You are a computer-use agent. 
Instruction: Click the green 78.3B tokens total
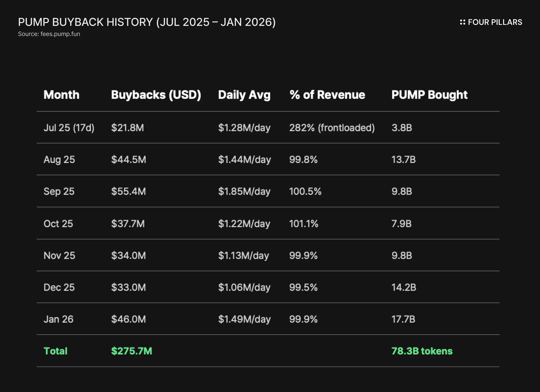(x=422, y=351)
